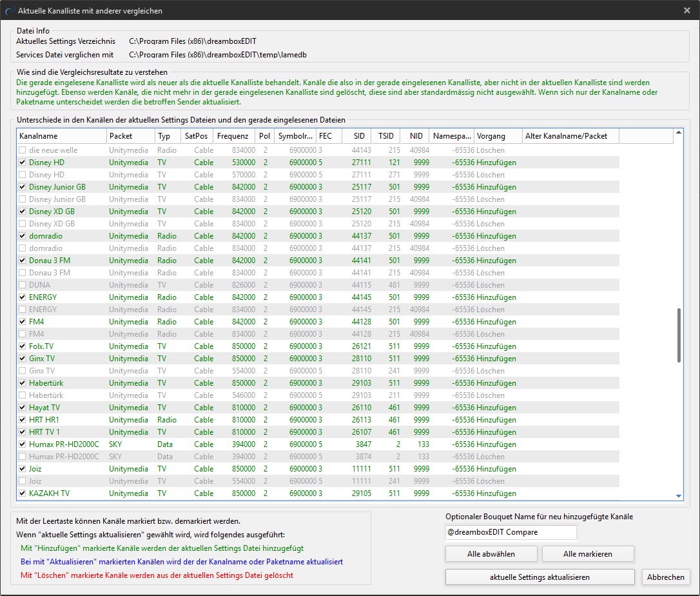Click SKY packet in checked Humax row

tap(115, 444)
